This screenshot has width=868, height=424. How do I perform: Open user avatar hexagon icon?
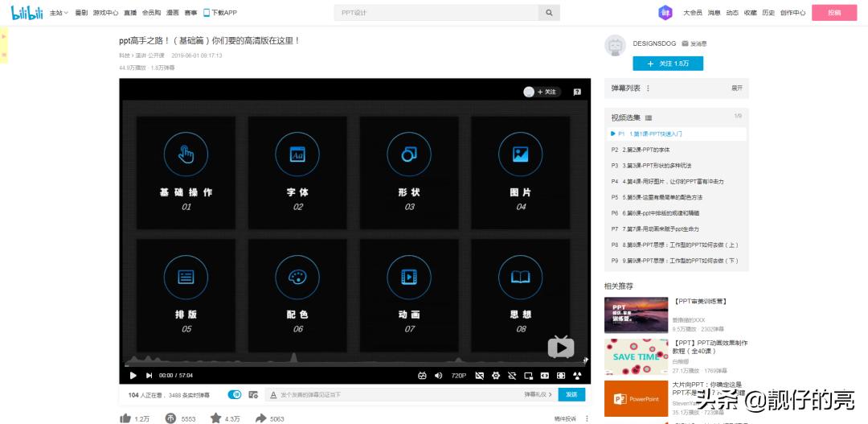[665, 12]
